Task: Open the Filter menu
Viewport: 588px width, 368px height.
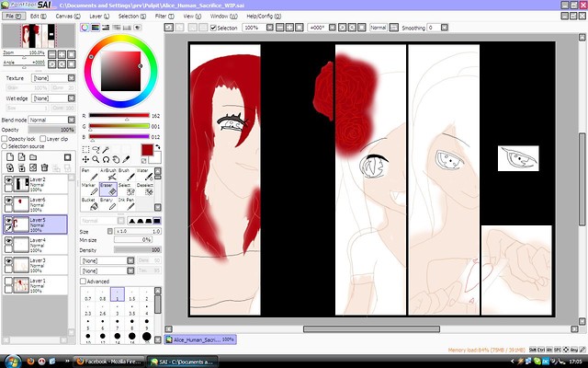Action: tap(164, 17)
